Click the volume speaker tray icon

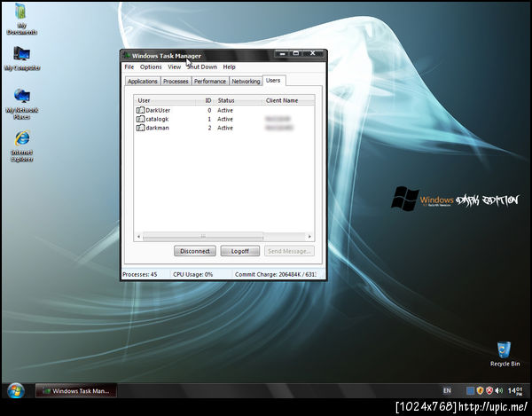(x=498, y=391)
